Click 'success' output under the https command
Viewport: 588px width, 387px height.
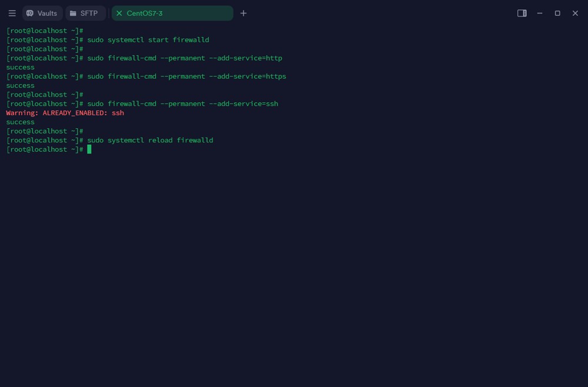click(x=20, y=85)
